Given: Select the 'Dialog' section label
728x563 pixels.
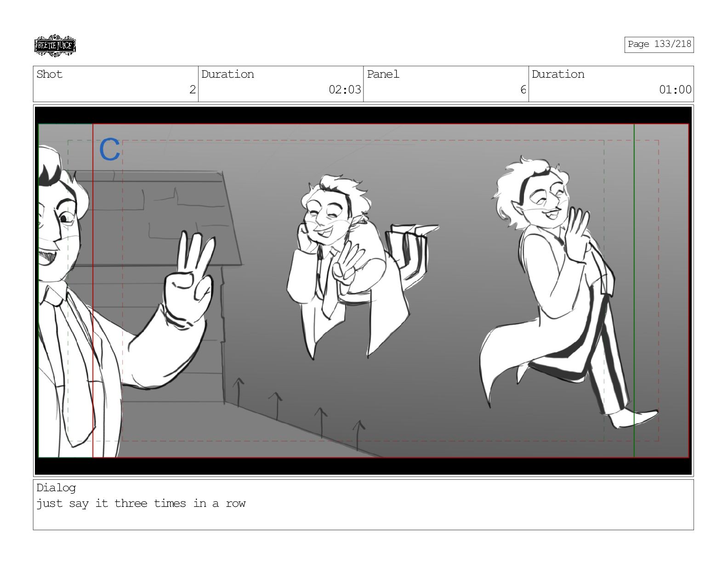Looking at the screenshot, I should point(56,488).
